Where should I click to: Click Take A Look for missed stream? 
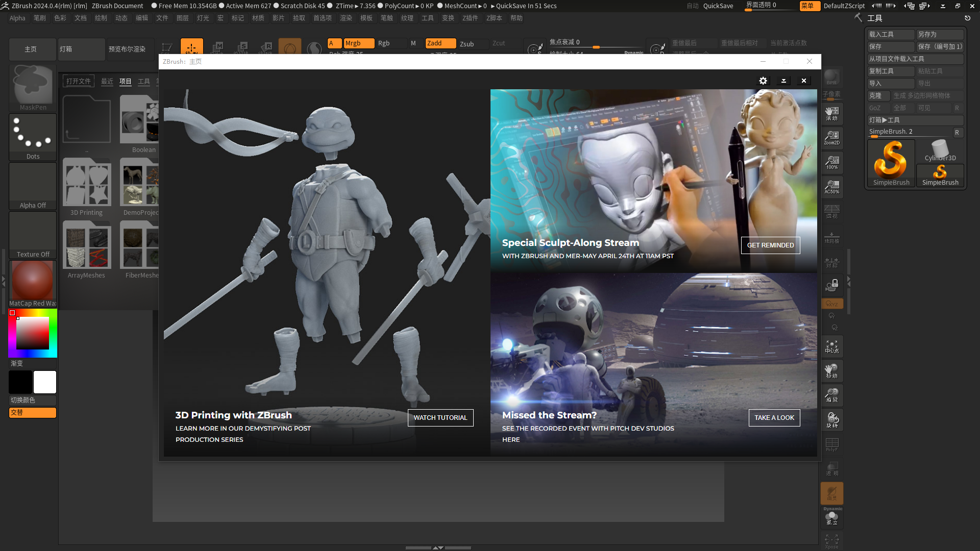tap(774, 417)
